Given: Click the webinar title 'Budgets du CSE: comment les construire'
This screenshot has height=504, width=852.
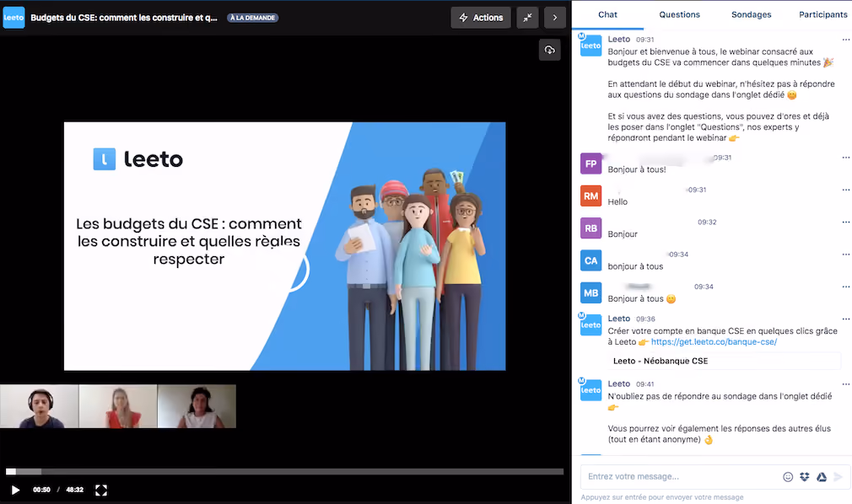Looking at the screenshot, I should point(124,18).
